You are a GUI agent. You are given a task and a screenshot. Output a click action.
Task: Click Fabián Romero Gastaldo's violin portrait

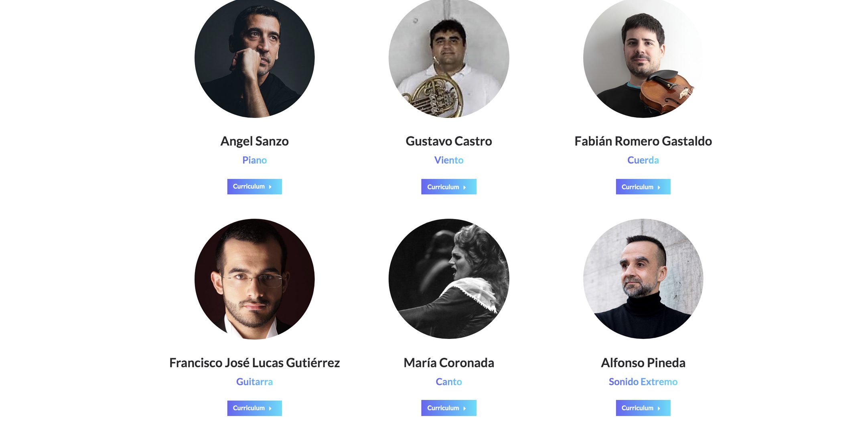click(x=643, y=58)
